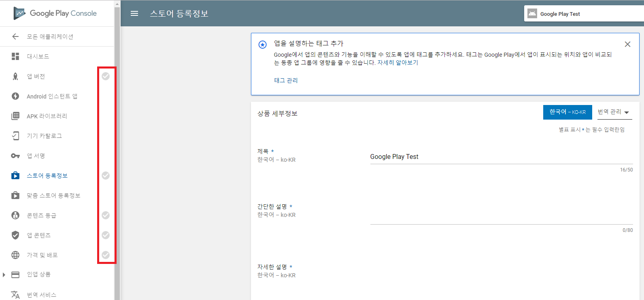Viewport: 644px width, 300px height.
Task: Click the 가격 및 배포 globe icon
Action: 15,255
